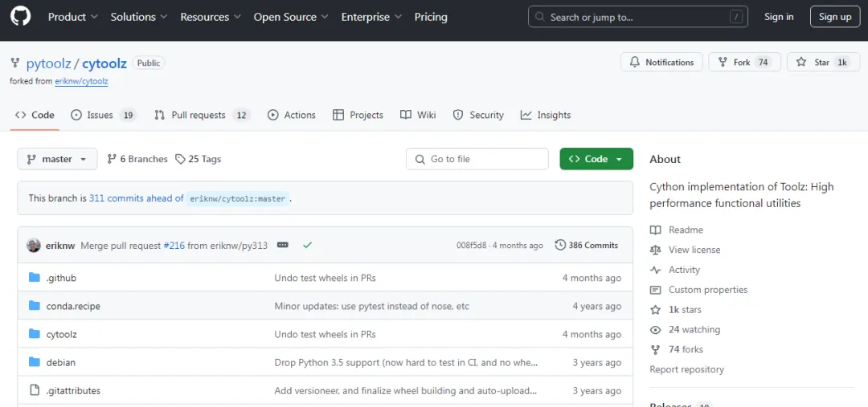Open repository Notifications sign-in prompt
The height and width of the screenshot is (407, 868).
click(x=661, y=62)
